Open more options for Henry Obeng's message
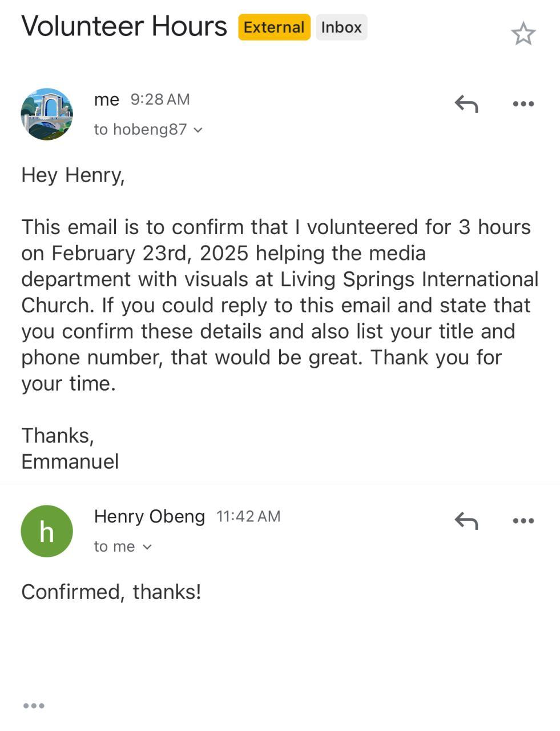Image resolution: width=560 pixels, height=731 pixels. click(523, 521)
